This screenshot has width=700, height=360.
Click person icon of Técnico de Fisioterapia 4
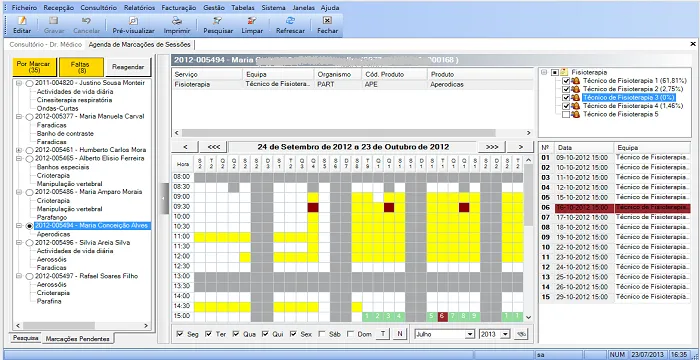click(576, 106)
